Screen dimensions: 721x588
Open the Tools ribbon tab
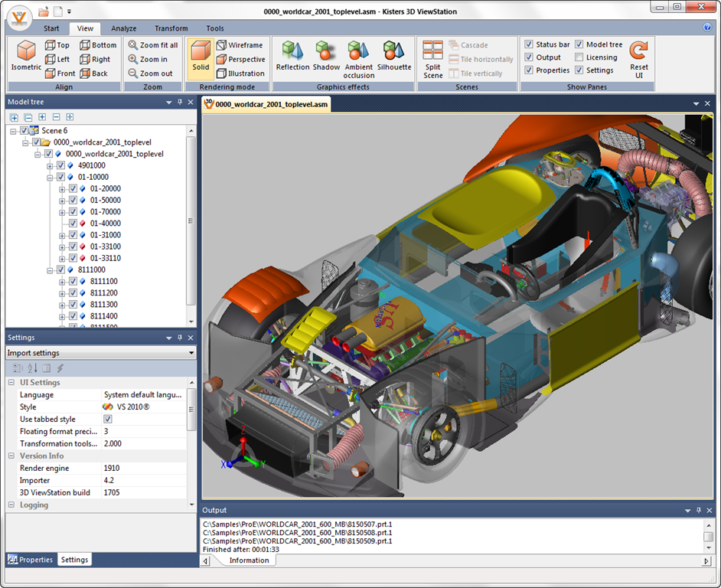215,28
